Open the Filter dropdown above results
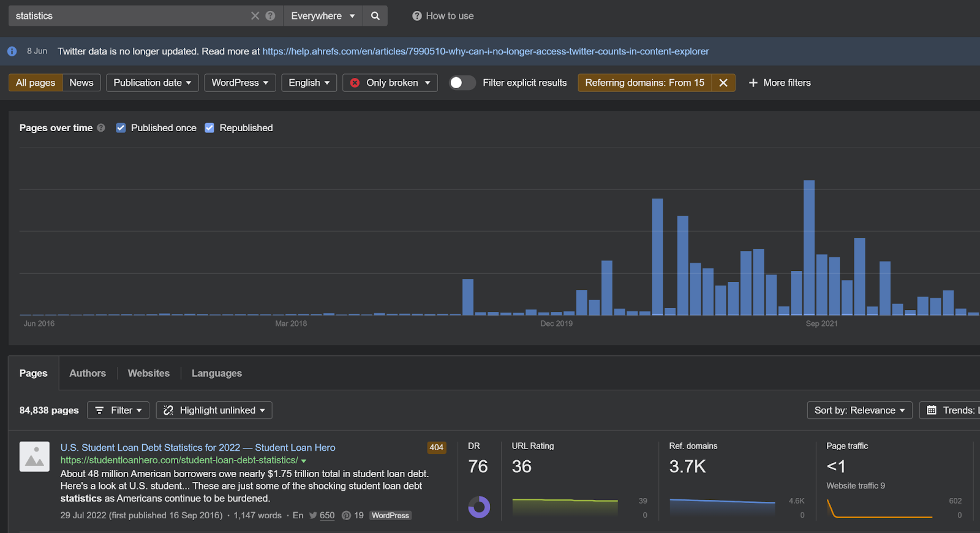 [x=118, y=410]
